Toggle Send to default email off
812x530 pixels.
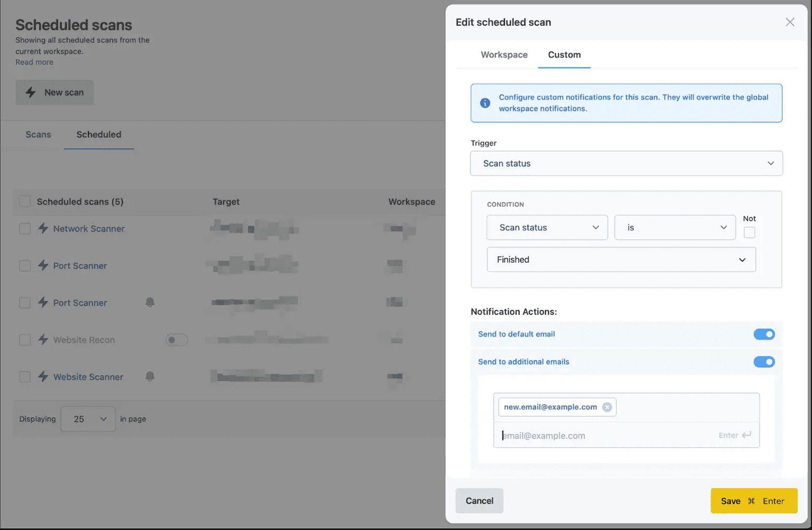[x=764, y=334]
